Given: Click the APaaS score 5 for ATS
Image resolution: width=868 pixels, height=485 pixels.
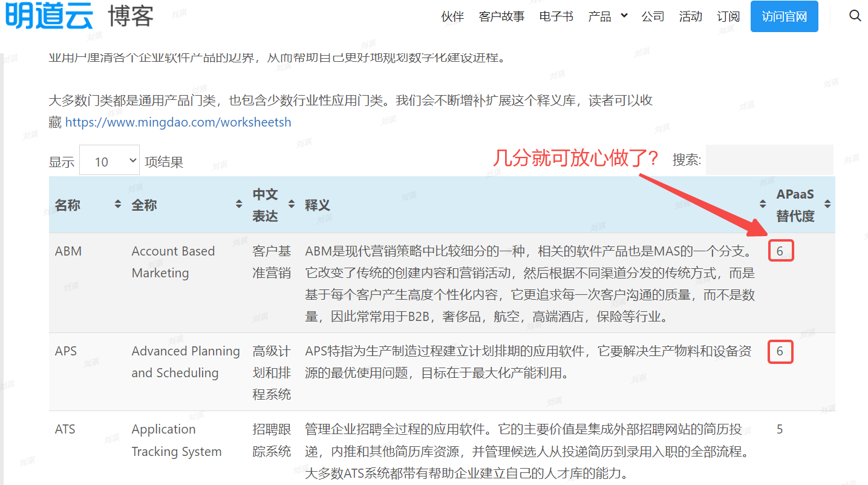Looking at the screenshot, I should [780, 429].
